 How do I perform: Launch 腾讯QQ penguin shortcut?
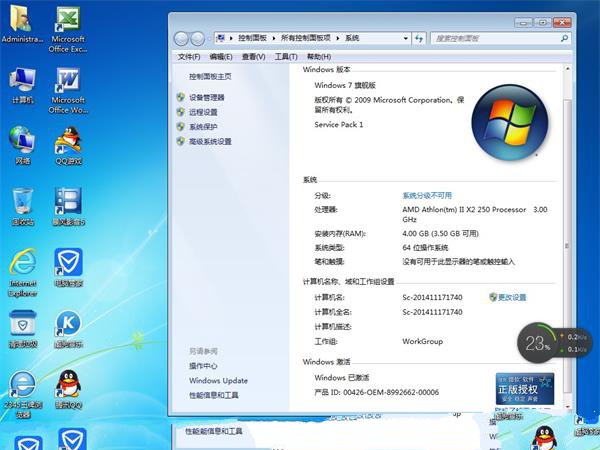click(x=68, y=389)
